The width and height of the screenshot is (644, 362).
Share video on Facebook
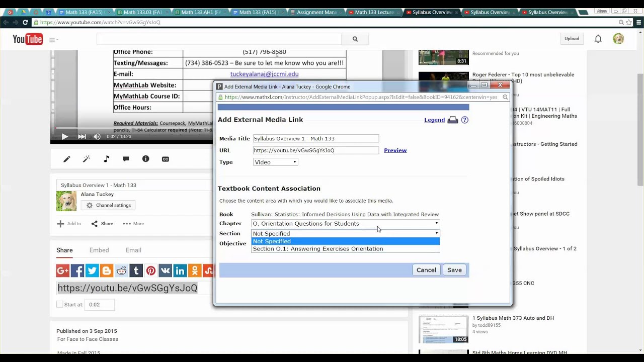77,270
